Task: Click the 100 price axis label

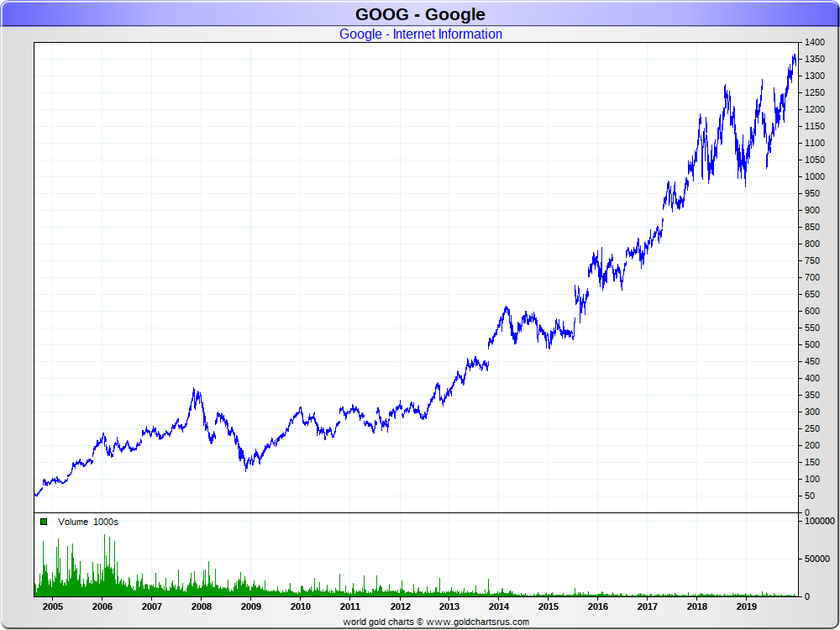Action: (x=812, y=479)
